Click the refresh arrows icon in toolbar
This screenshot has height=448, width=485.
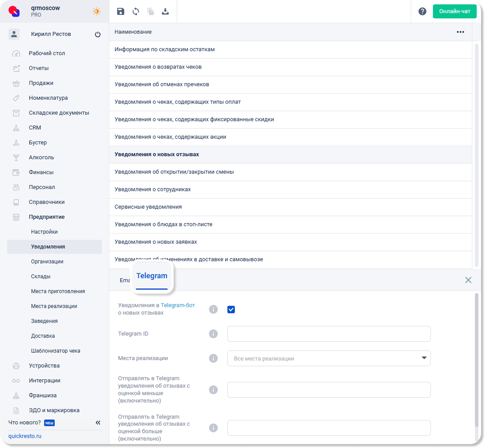[x=136, y=12]
